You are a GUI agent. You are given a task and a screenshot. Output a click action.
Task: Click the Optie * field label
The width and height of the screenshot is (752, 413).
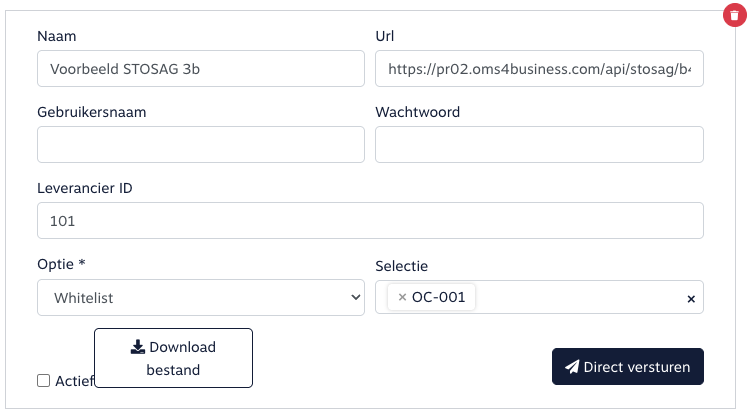click(x=61, y=264)
